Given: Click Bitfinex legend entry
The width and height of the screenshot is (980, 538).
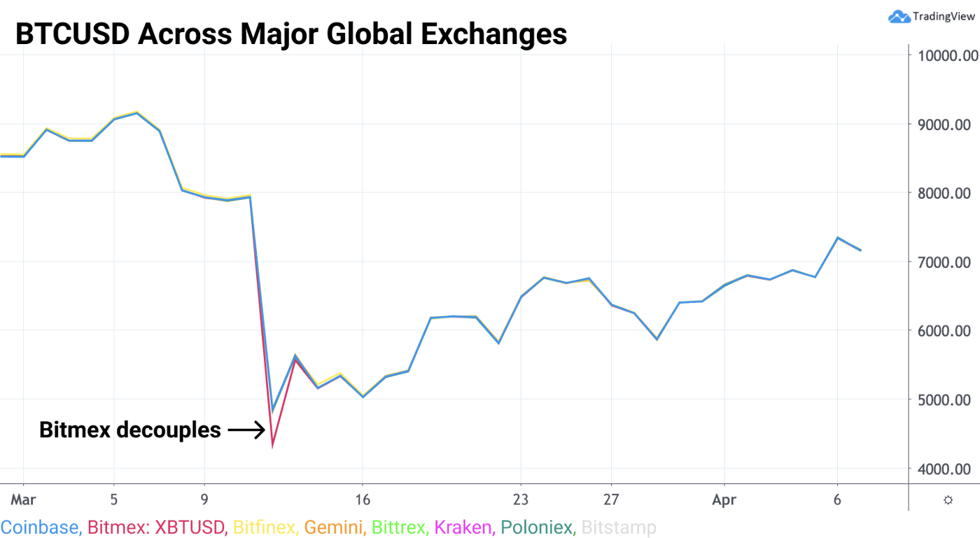Looking at the screenshot, I should tap(265, 526).
